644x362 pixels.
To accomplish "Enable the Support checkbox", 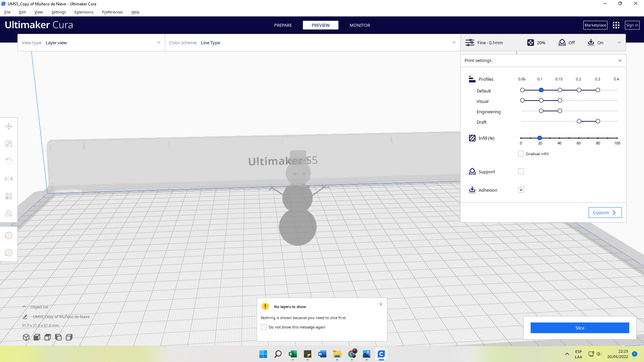I will [x=521, y=172].
